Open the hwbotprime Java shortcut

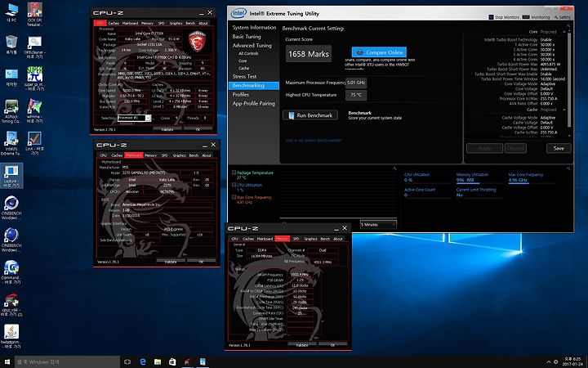(x=11, y=336)
